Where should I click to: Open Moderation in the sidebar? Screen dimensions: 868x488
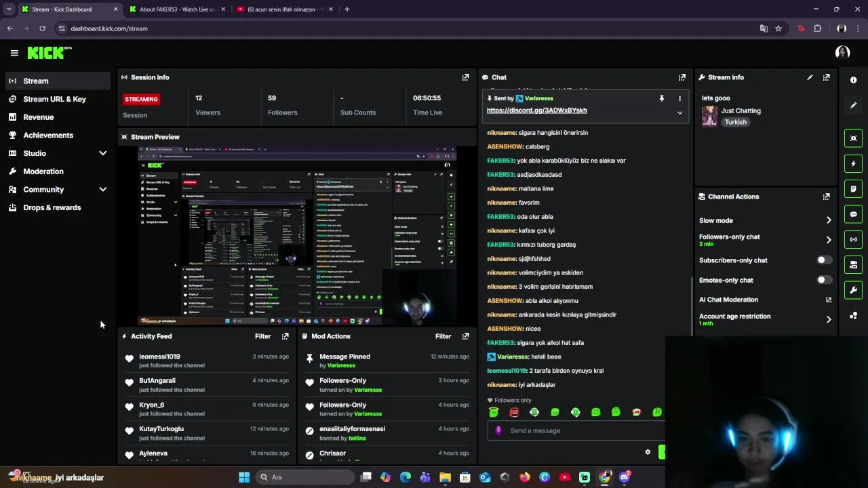(x=58, y=171)
